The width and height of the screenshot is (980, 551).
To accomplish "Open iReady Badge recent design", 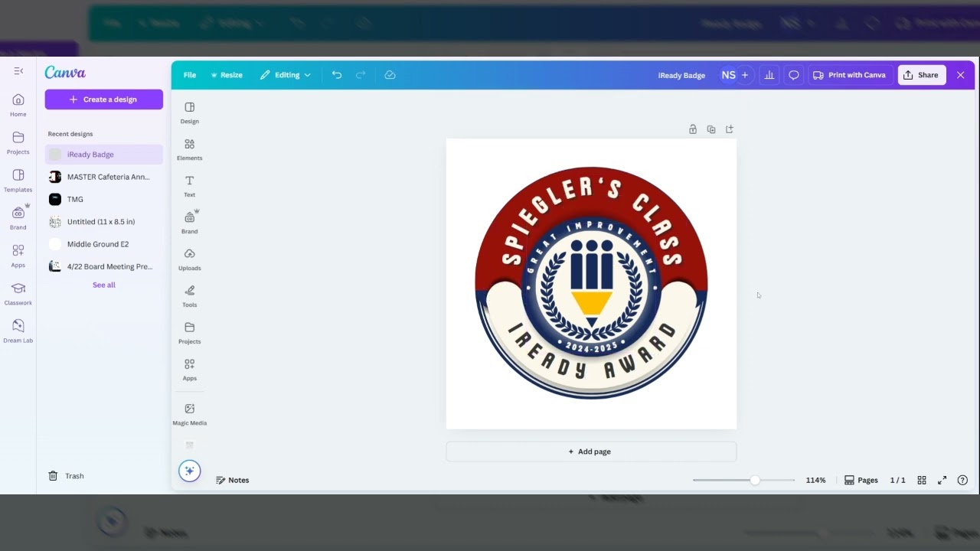I will [x=104, y=155].
